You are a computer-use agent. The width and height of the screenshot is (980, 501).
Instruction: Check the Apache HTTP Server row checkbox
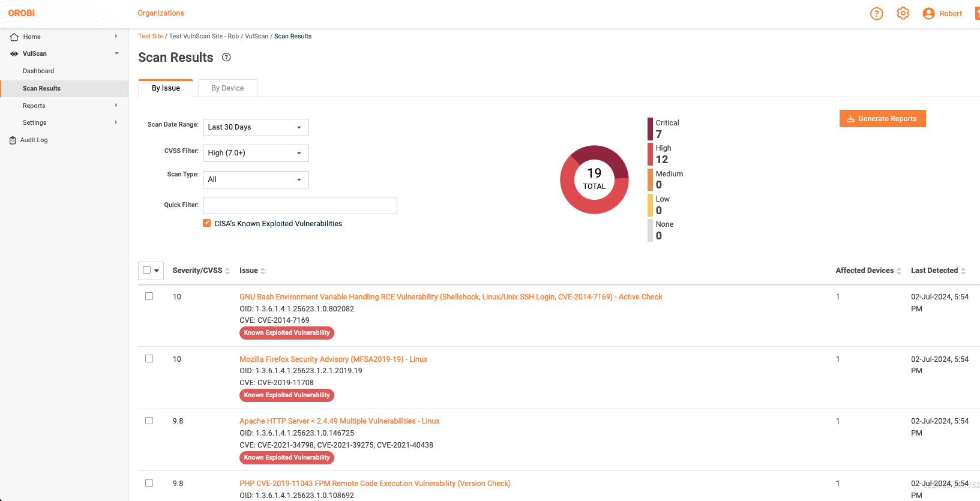tap(149, 421)
